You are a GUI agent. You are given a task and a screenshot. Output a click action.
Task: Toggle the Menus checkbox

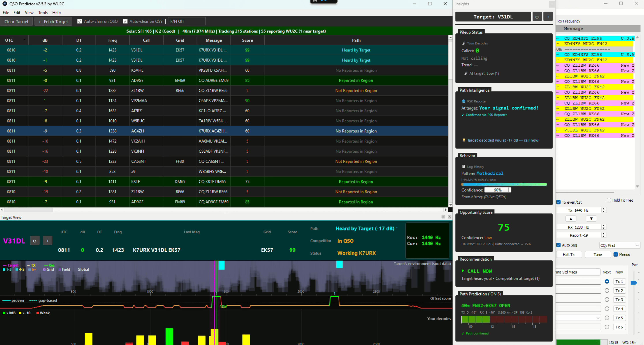[616, 255]
